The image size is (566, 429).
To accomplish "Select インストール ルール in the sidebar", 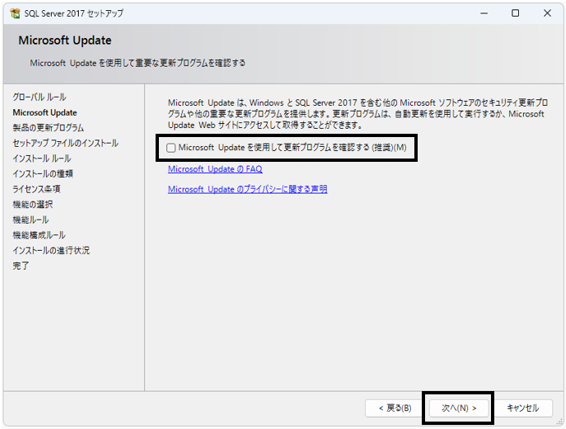I will [x=42, y=159].
